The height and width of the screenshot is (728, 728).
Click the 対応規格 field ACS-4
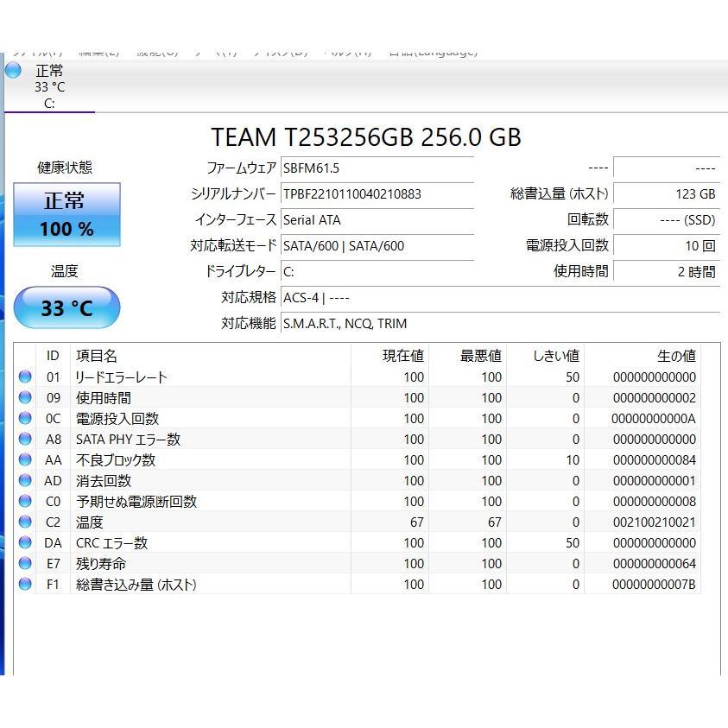point(501,298)
